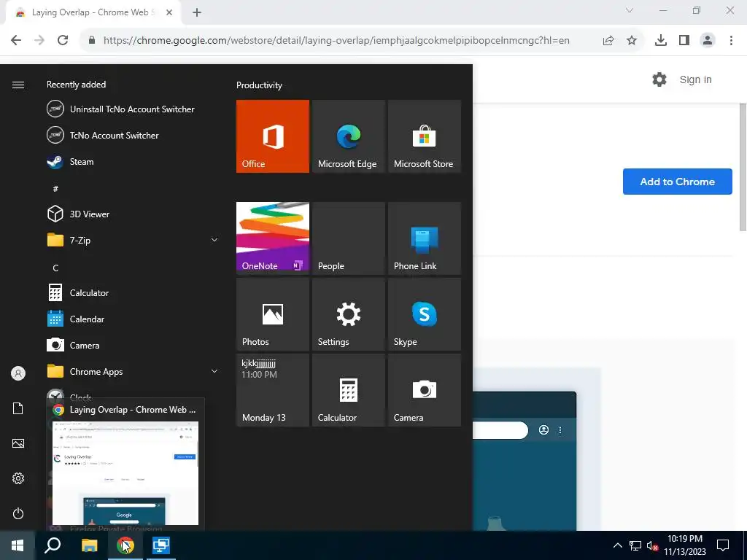Viewport: 747px width, 560px height.
Task: Open Chrome profile avatar
Action: (x=708, y=41)
